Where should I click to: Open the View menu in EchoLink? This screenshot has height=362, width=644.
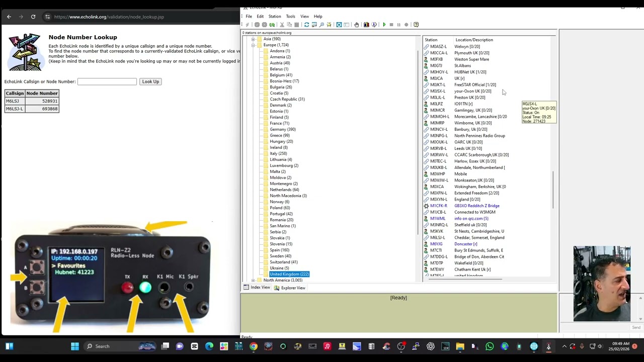click(304, 16)
